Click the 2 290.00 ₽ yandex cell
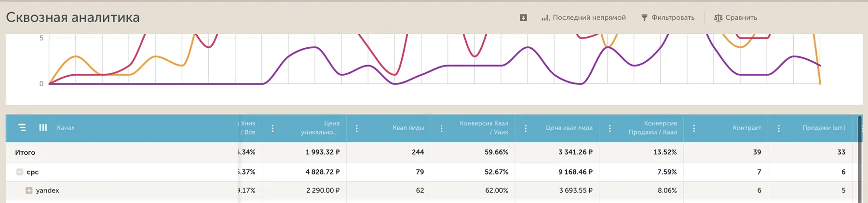Image resolution: width=868 pixels, height=203 pixels. coord(323,190)
